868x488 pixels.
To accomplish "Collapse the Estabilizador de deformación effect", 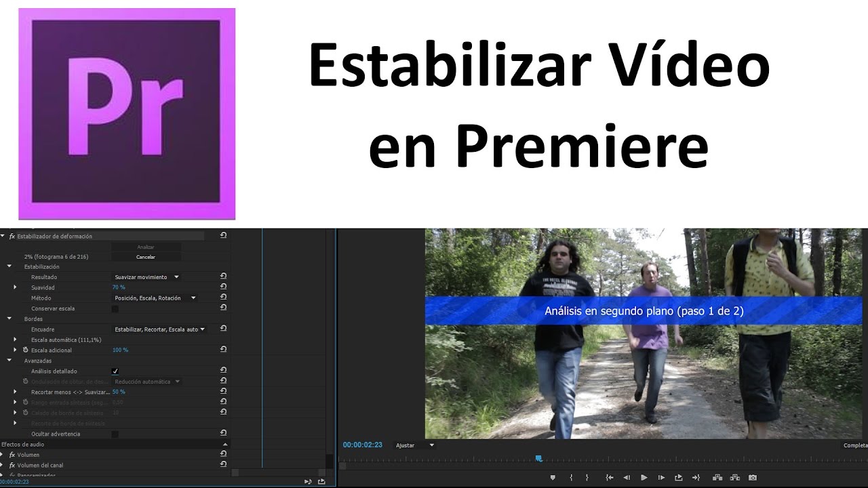I will tap(3, 236).
